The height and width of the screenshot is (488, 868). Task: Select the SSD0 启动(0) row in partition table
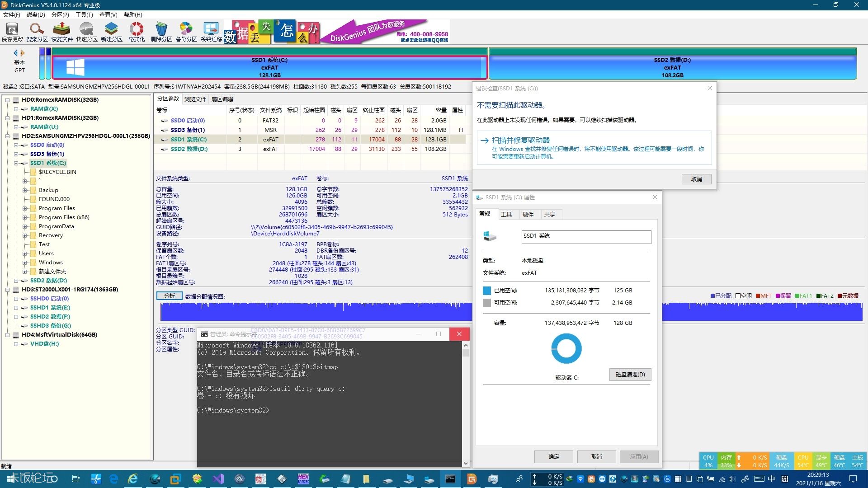[x=310, y=121]
